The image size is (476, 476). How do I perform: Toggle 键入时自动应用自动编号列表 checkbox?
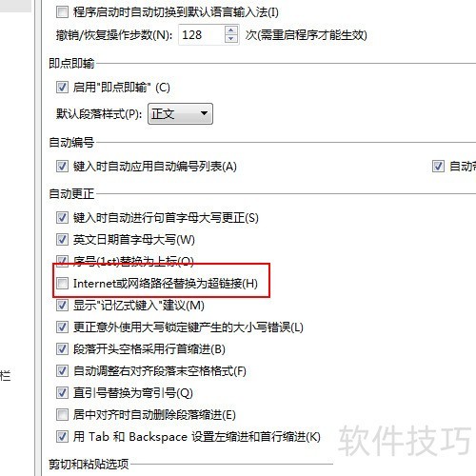click(62, 166)
